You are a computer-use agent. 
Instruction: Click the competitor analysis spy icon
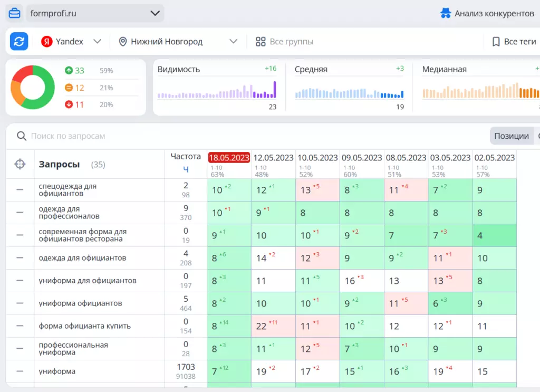(x=445, y=13)
